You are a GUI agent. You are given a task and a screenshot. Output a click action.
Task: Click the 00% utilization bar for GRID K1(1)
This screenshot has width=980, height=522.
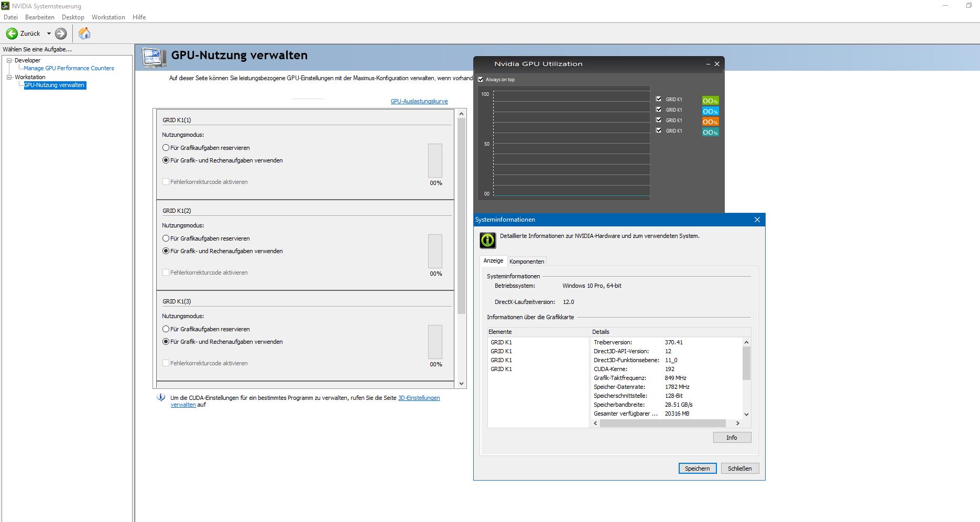(434, 161)
